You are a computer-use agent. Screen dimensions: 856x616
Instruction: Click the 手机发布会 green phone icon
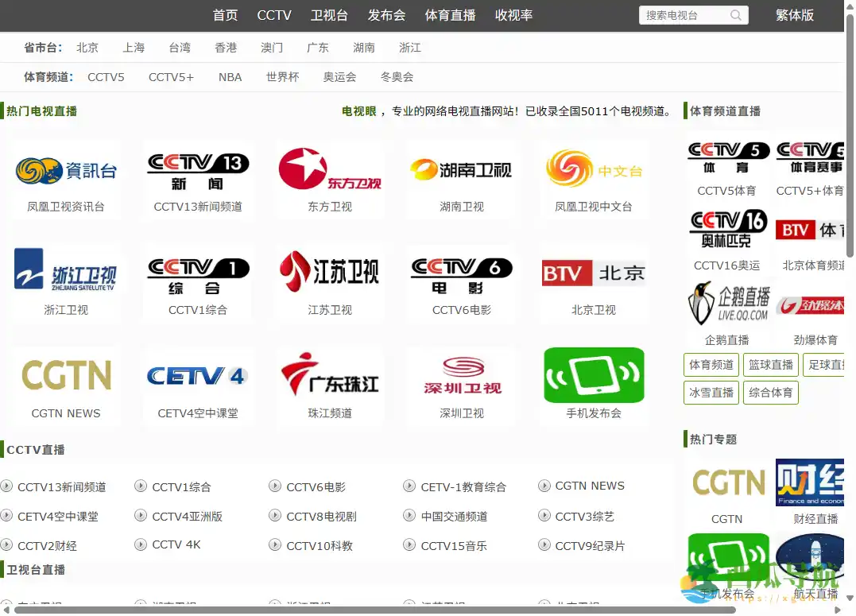tap(594, 374)
